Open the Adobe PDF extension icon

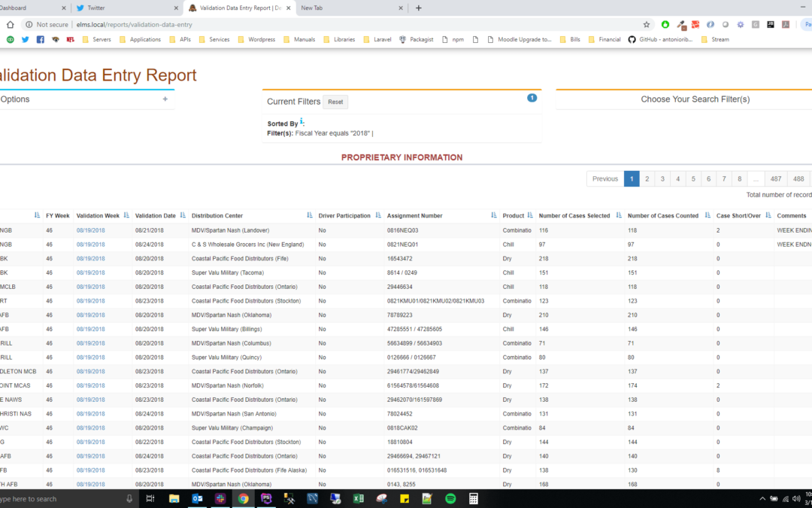(786, 24)
